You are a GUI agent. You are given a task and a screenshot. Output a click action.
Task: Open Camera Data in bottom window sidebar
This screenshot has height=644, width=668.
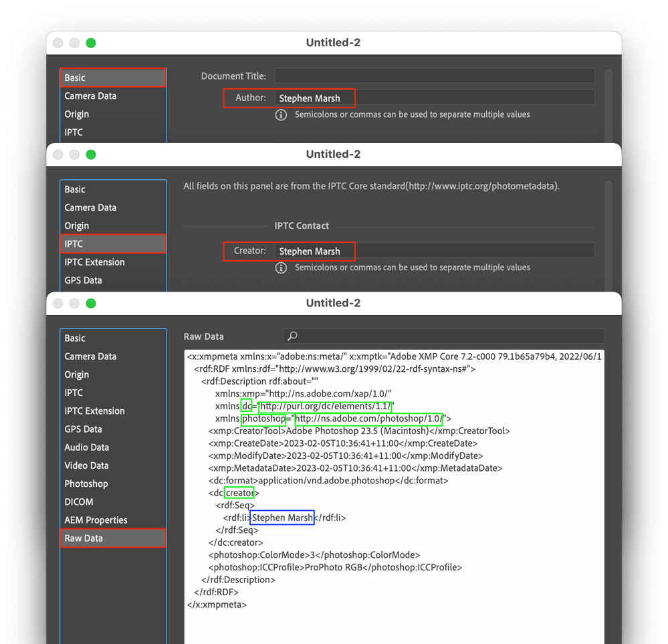click(x=113, y=356)
